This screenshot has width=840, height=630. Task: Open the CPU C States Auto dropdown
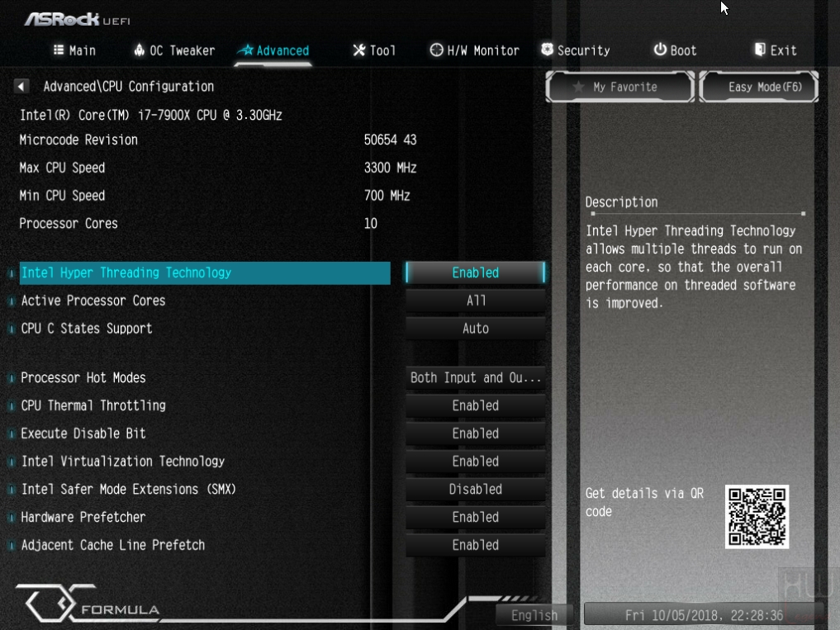[x=475, y=329]
